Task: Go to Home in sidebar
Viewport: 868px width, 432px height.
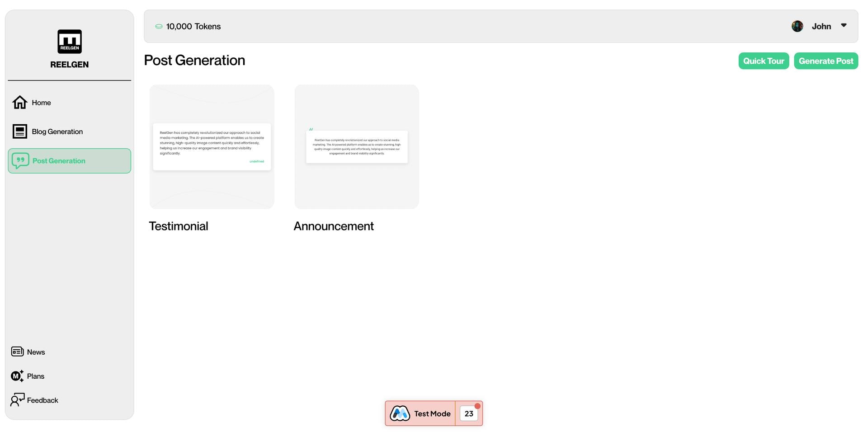Action: (70, 103)
